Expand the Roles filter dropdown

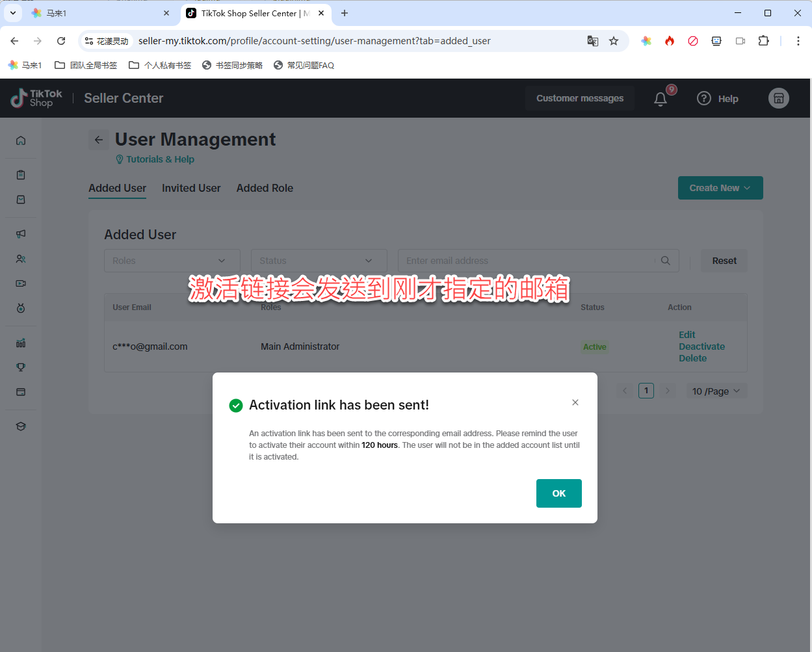click(172, 261)
